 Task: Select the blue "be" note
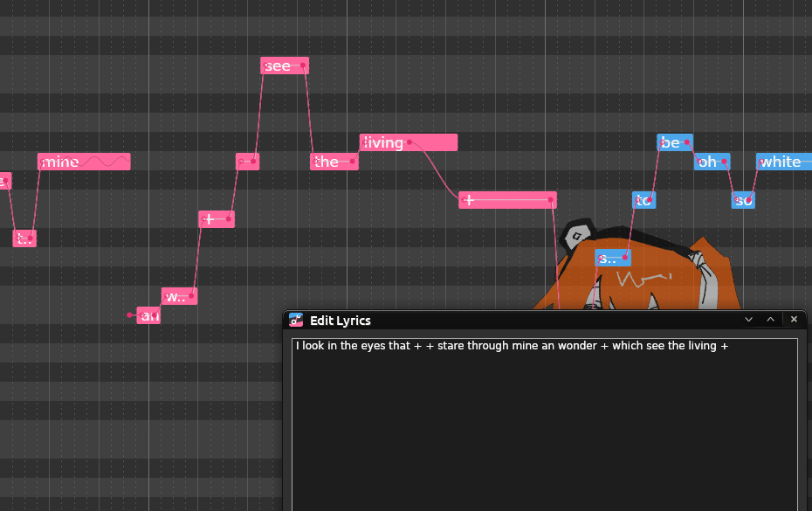(x=674, y=142)
